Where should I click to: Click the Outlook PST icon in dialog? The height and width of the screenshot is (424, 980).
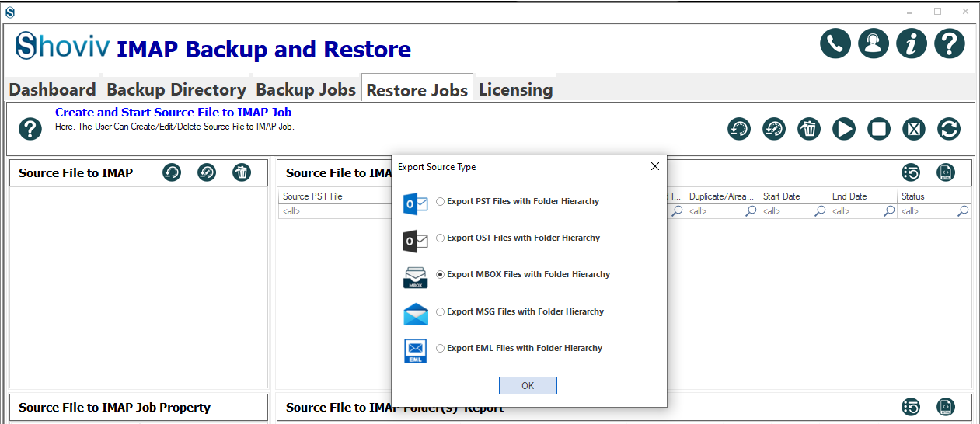coord(416,203)
